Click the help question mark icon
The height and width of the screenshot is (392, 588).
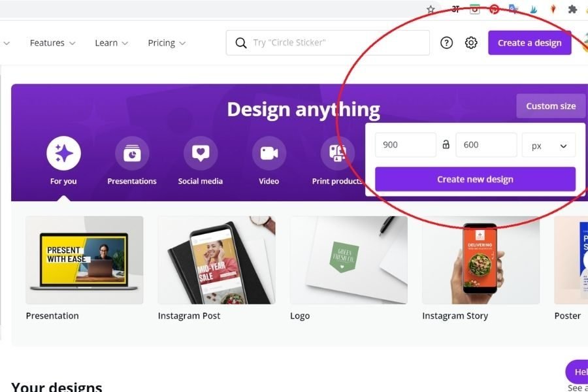pos(446,43)
